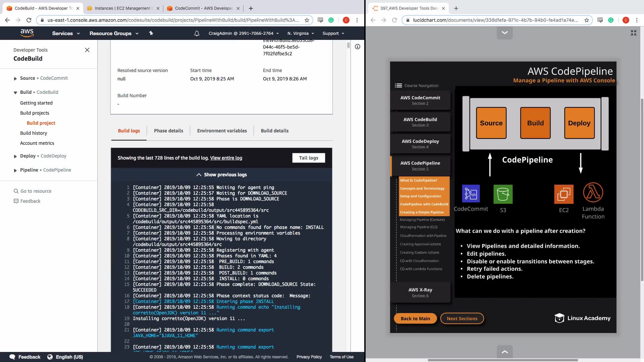Expand Pipeline CodePipeline section
This screenshot has width=644, height=362.
point(15,170)
